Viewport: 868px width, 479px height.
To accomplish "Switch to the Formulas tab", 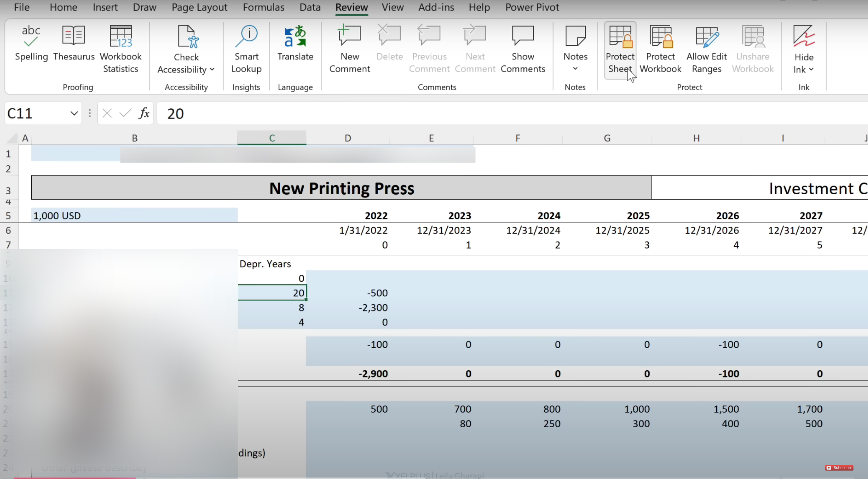I will click(x=263, y=7).
